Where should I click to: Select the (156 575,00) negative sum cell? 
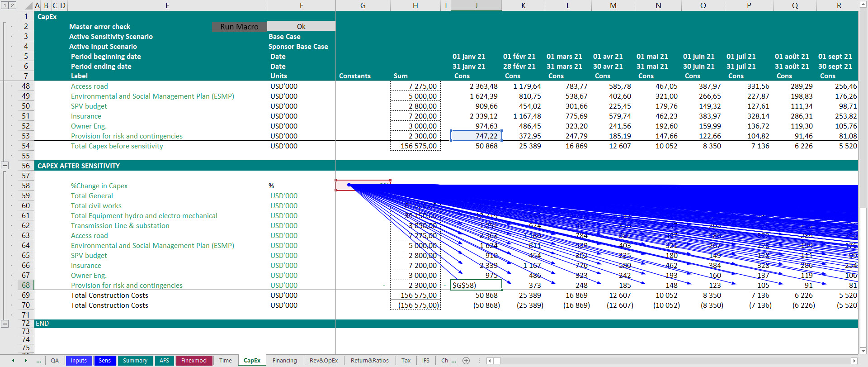click(x=415, y=305)
